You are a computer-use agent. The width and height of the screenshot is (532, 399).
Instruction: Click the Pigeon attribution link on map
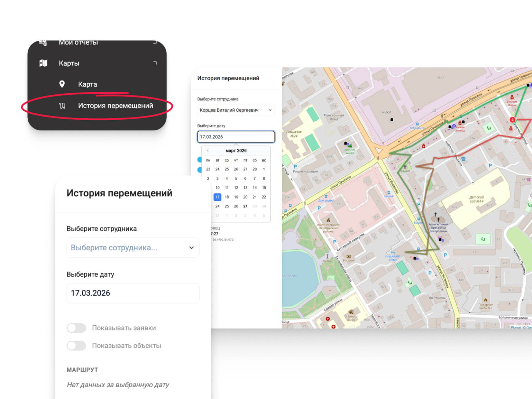tap(516, 327)
